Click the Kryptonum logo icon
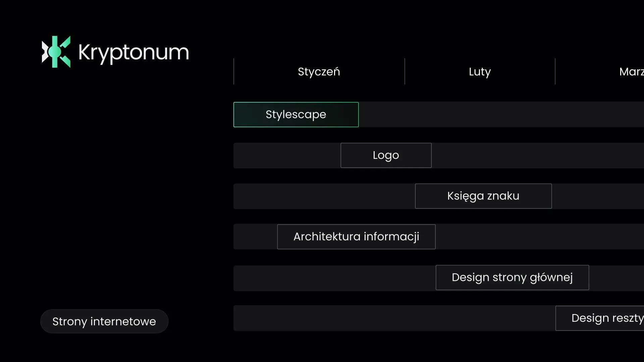Screen dimensions: 644x362 (x=56, y=52)
